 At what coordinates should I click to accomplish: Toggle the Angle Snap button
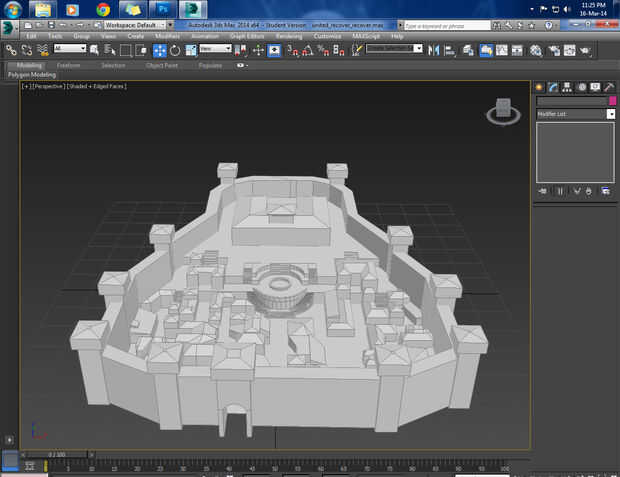304,49
